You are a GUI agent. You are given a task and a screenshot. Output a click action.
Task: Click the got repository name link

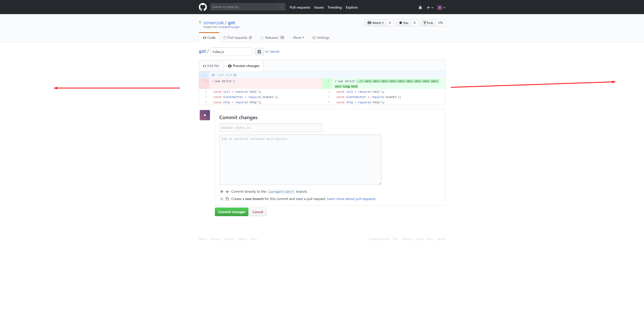(x=231, y=23)
